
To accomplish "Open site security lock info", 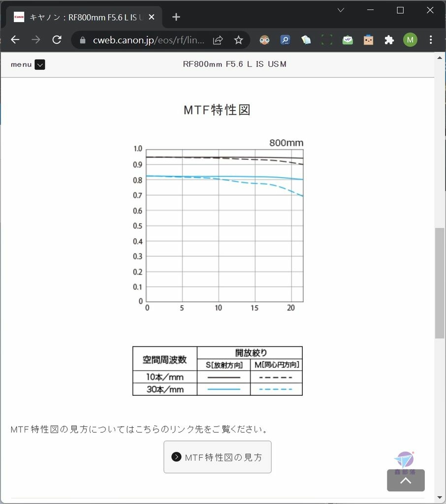I will pyautogui.click(x=83, y=40).
